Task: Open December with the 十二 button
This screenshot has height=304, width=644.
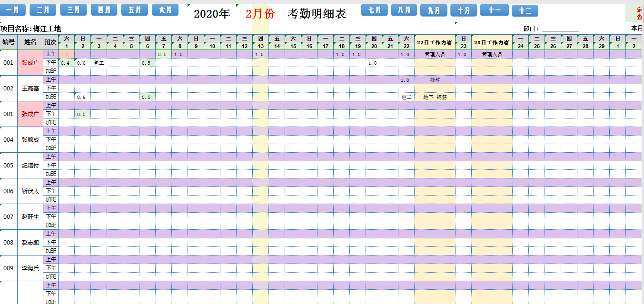Action: 525,10
